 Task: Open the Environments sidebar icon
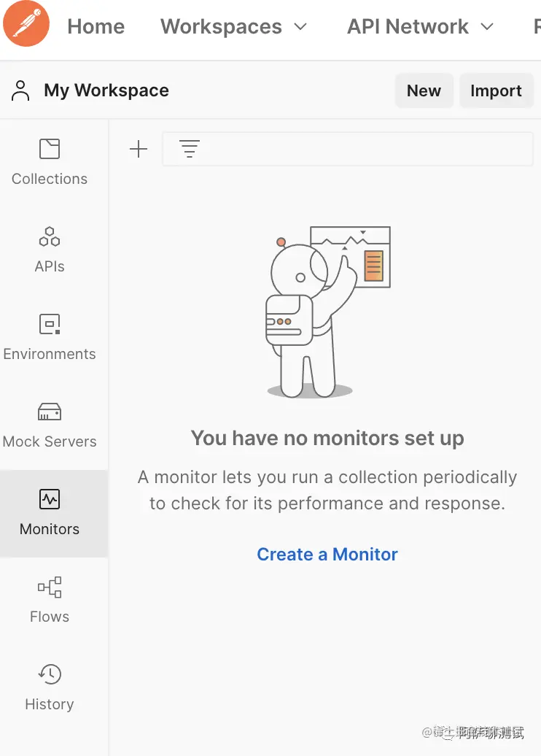50,324
